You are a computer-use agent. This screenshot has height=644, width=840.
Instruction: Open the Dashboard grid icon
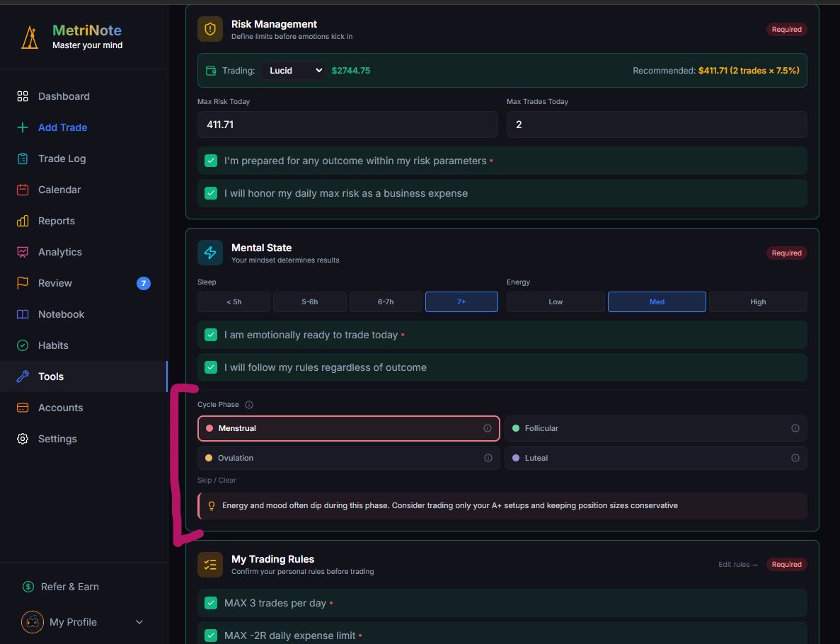click(x=23, y=96)
